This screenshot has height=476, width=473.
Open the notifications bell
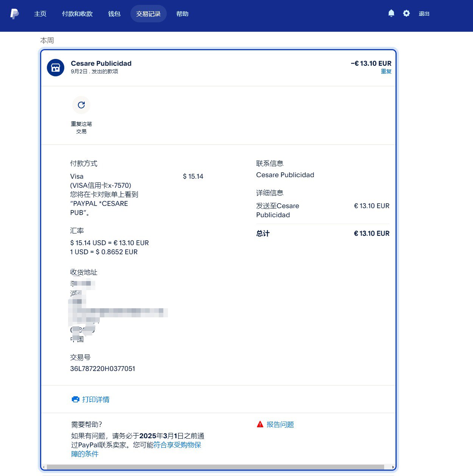pos(391,14)
